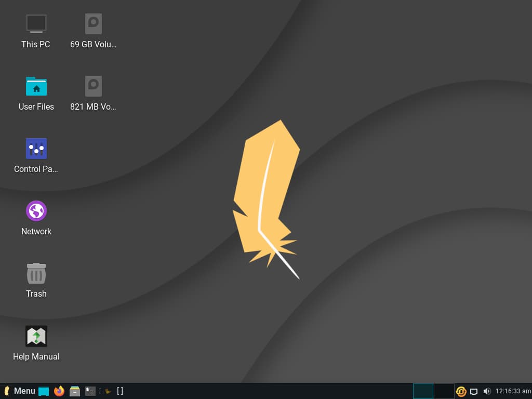Open the This PC desktop icon
Screen dimensions: 532x399
click(x=36, y=24)
